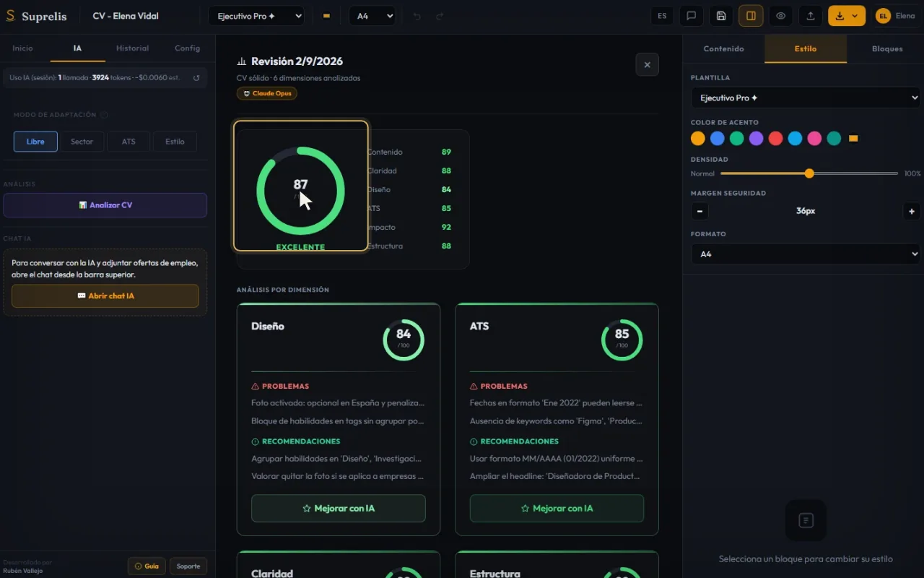Click Analizar CV button
The image size is (924, 578).
(x=105, y=205)
